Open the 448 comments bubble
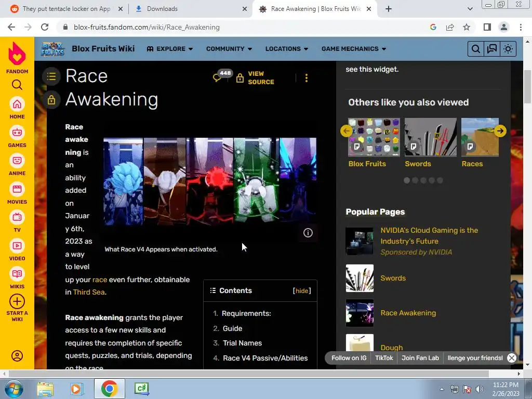The image size is (532, 399). (x=221, y=77)
